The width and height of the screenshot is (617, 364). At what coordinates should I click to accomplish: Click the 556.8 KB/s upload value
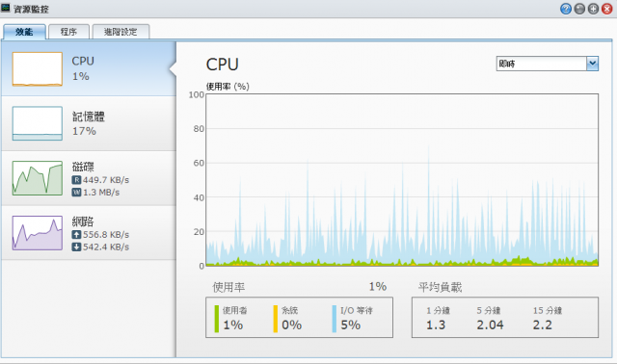pyautogui.click(x=106, y=235)
